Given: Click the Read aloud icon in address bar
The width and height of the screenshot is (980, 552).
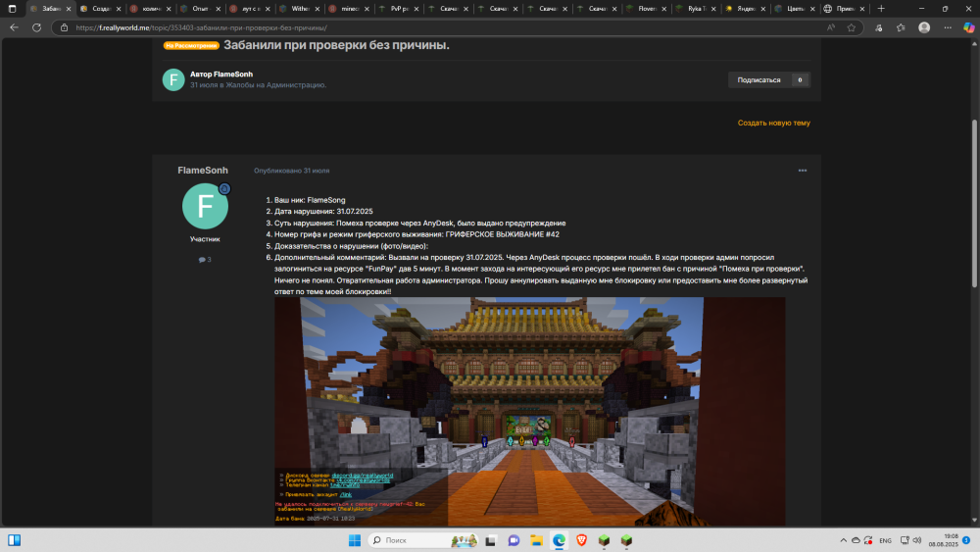Looking at the screenshot, I should (831, 27).
